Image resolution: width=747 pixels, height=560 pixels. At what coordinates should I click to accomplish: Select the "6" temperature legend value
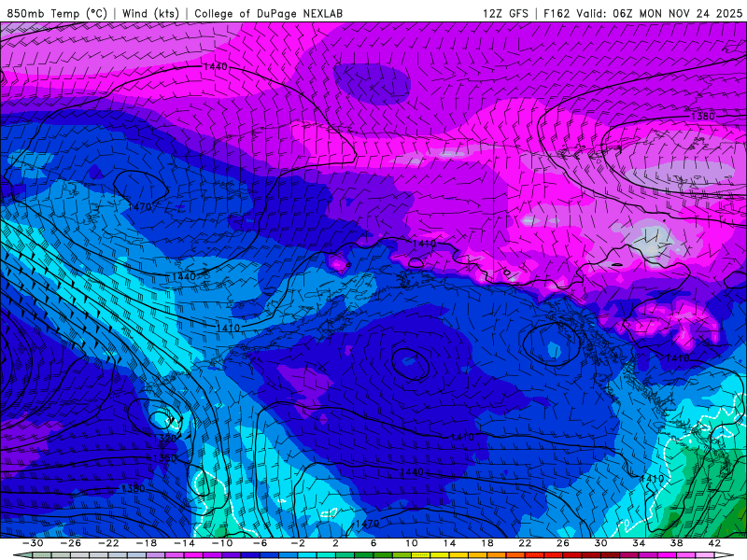coord(373,543)
